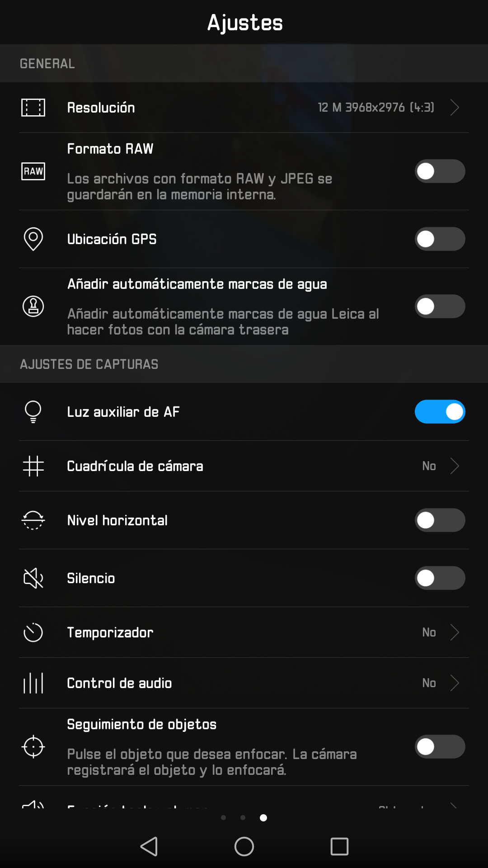Open Resolución options via its chevron

click(455, 108)
